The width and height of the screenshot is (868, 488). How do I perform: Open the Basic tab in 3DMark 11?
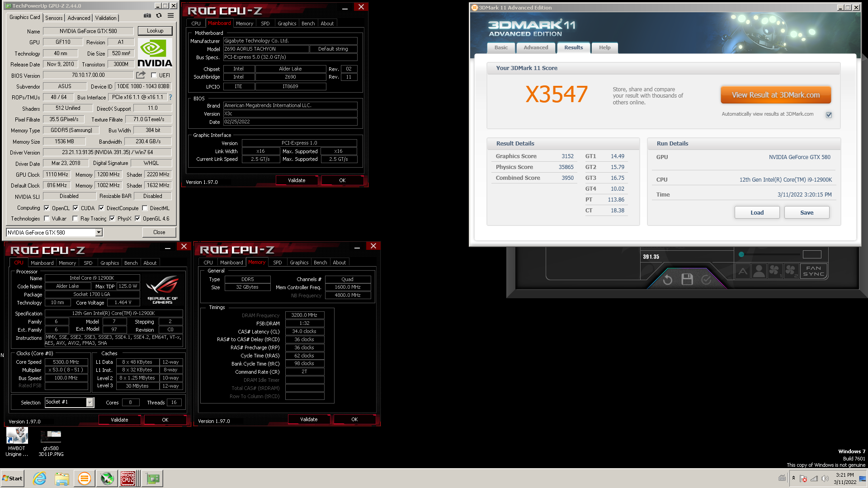pos(501,47)
